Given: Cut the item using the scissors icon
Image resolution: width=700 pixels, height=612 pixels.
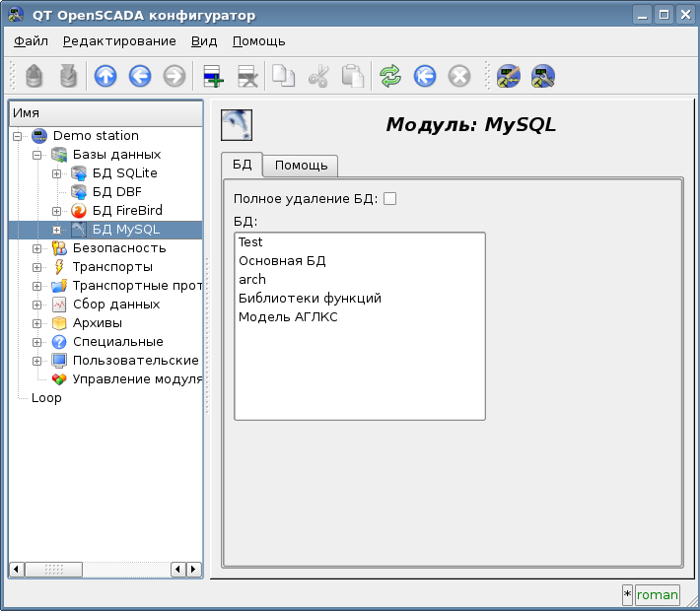Looking at the screenshot, I should 318,76.
